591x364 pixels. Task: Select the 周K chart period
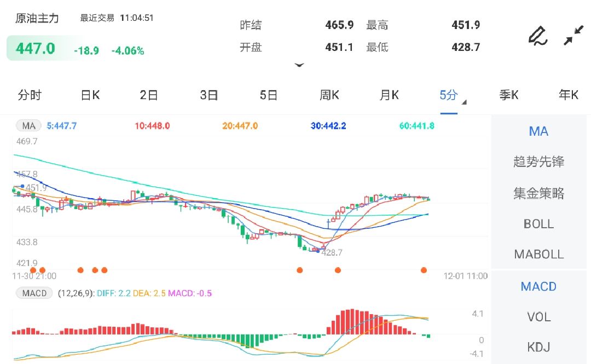[329, 95]
